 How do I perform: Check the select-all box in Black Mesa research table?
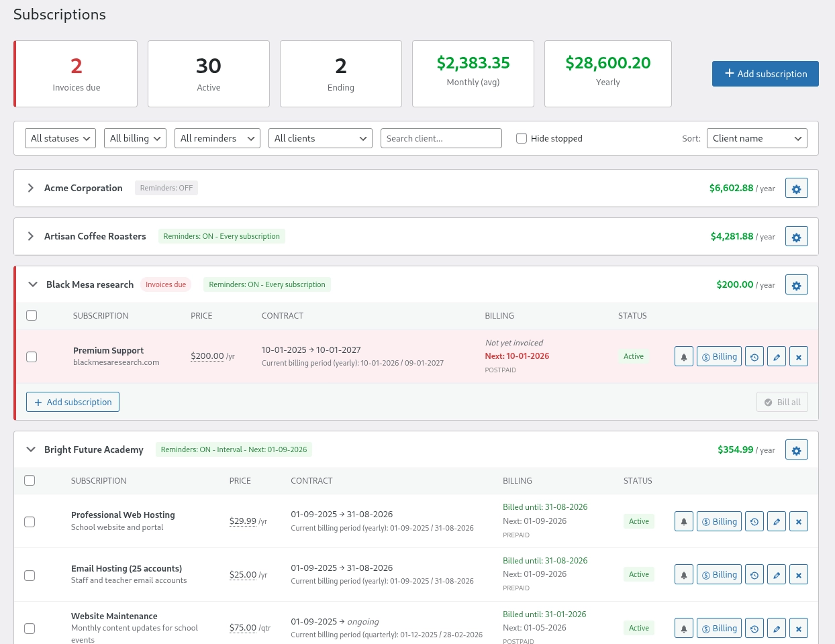tap(32, 315)
